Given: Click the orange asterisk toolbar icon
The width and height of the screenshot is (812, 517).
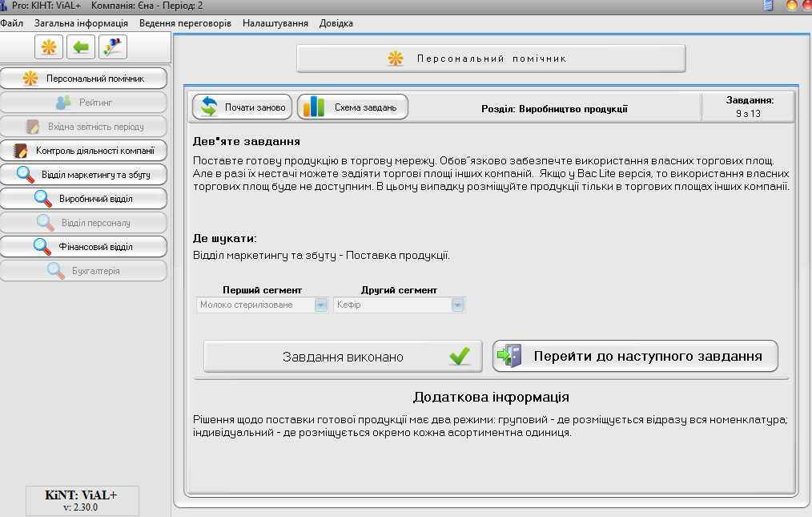Looking at the screenshot, I should [49, 47].
